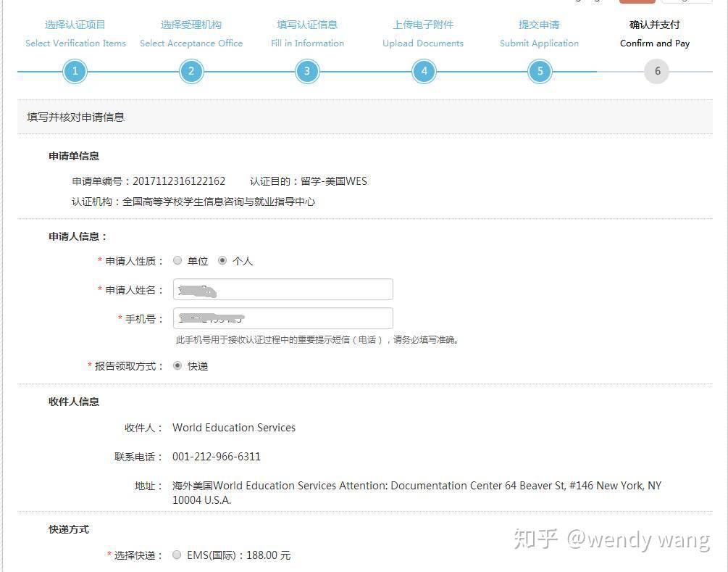
Task: Click step circle 3 for 填写认证信息
Action: click(x=307, y=71)
